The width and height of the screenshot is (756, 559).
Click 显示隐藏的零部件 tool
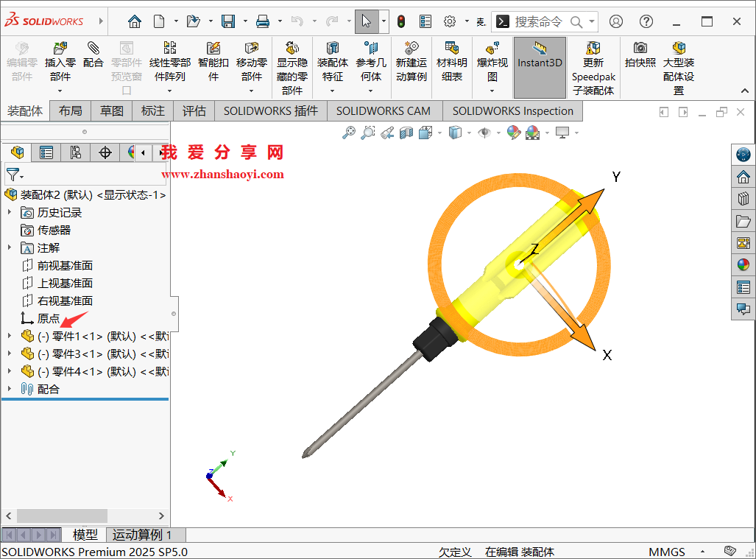tap(292, 68)
